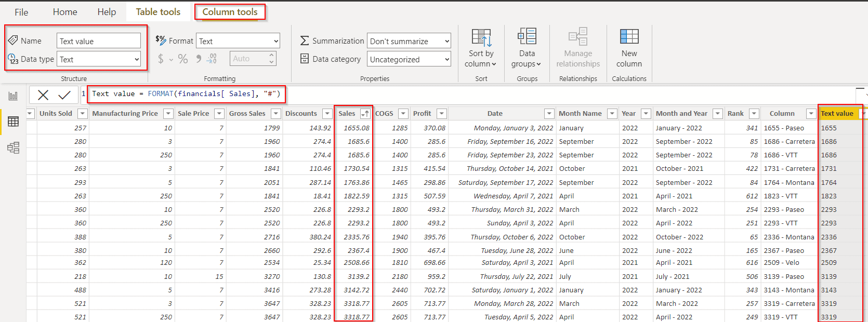Click the cell 'Monday, January 3, 2022'
Screen dimensions: 868x322
[514, 128]
